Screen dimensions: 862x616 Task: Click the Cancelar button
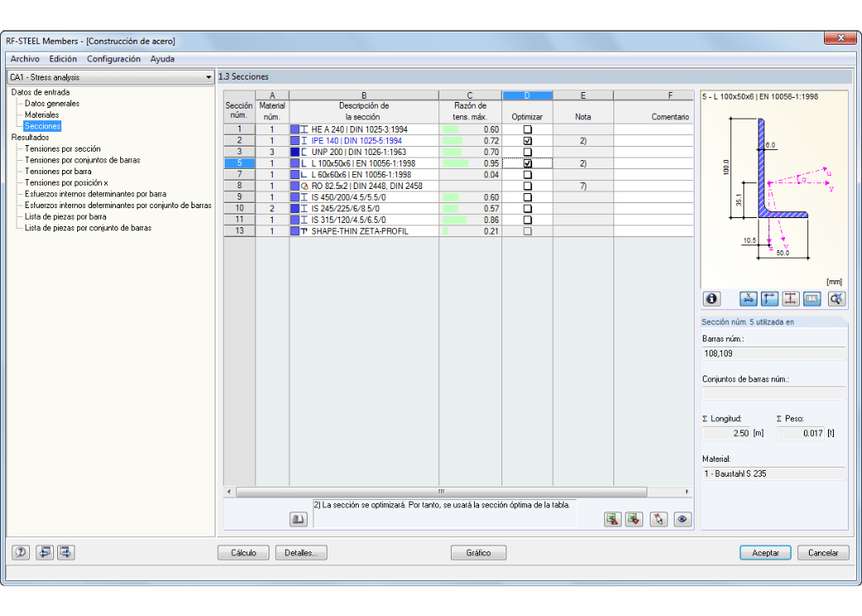tap(823, 553)
